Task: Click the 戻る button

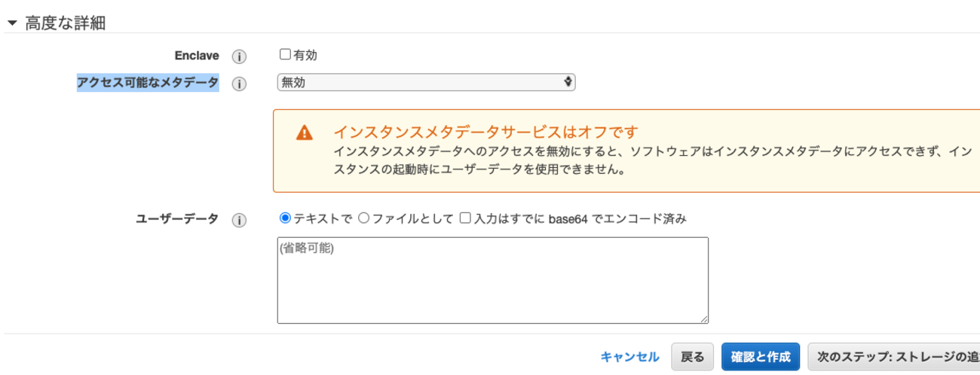Action: pyautogui.click(x=692, y=357)
